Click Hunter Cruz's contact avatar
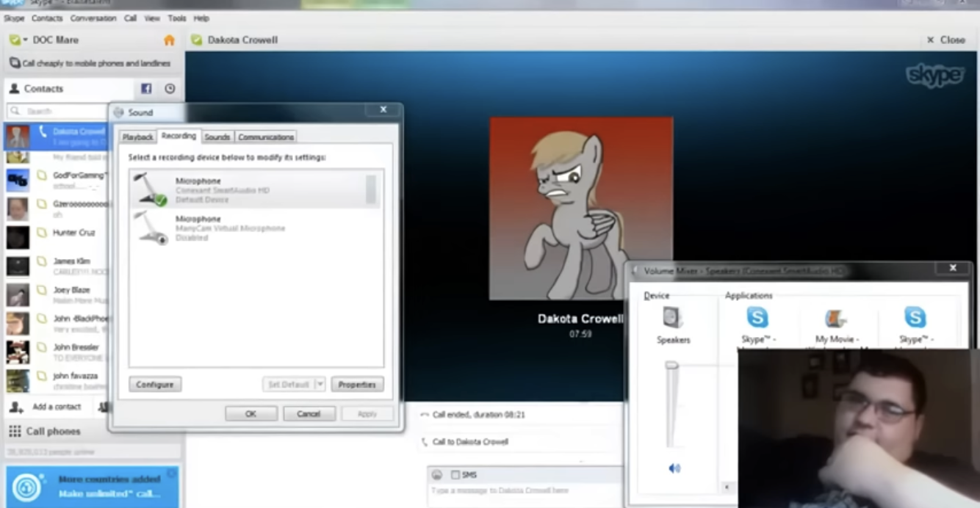Viewport: 980px width, 508px height. (18, 237)
